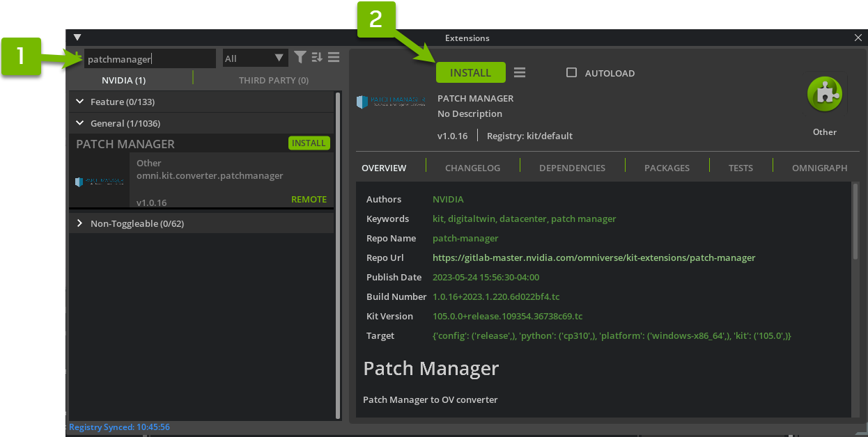The width and height of the screenshot is (868, 437).
Task: Close the Extensions window
Action: click(858, 38)
